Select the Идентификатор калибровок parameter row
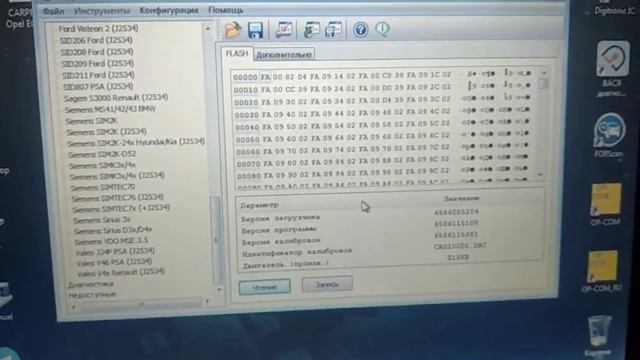640x360 pixels. point(363,250)
